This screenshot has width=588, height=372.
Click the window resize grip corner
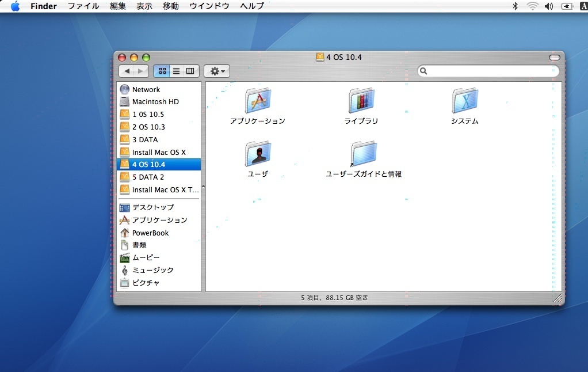[x=558, y=298]
